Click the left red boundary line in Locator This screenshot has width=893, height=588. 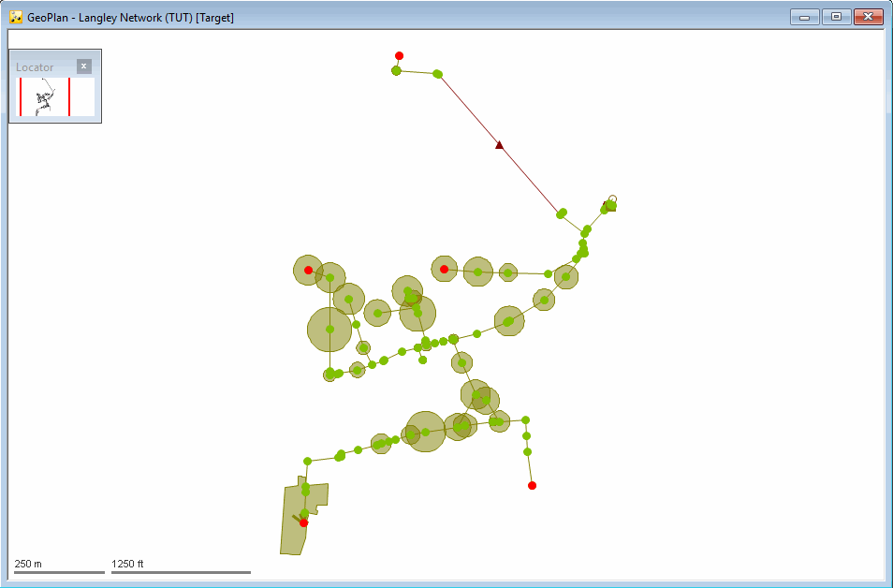(21, 96)
